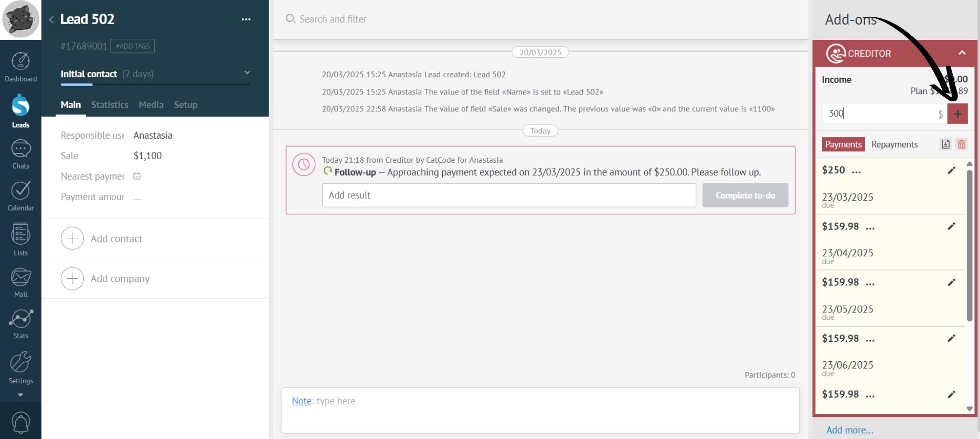980x439 pixels.
Task: Click the Add result input field
Action: (x=508, y=195)
